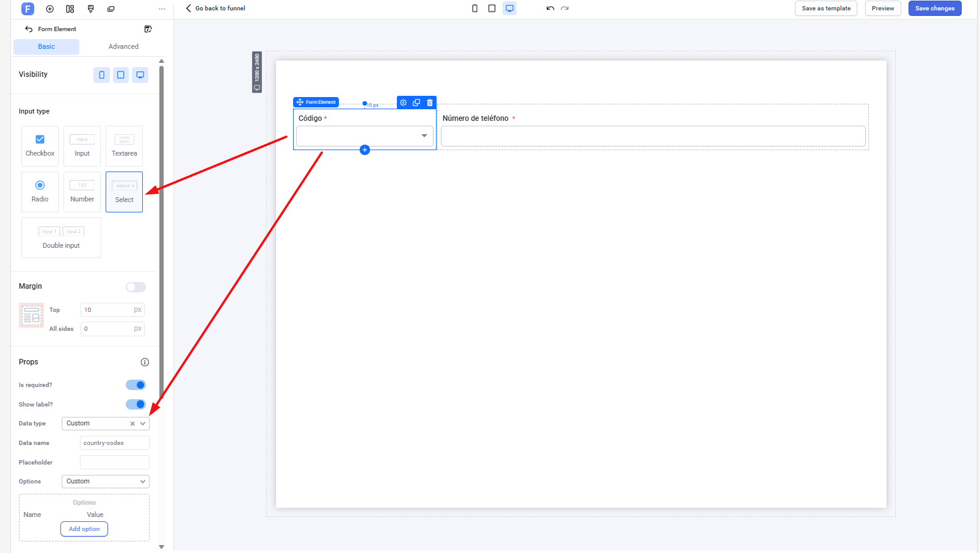Expand the Data type dropdown
Viewport: 980px width, 553px height.
pos(143,424)
